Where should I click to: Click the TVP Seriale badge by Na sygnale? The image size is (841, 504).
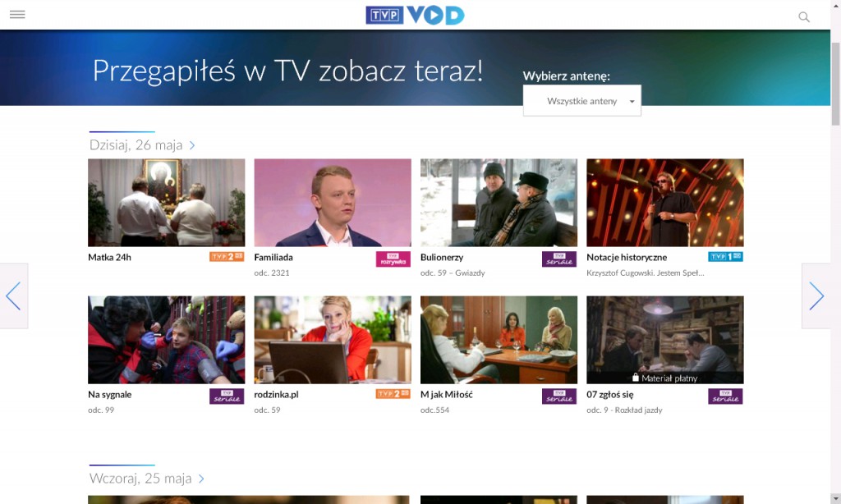[227, 396]
